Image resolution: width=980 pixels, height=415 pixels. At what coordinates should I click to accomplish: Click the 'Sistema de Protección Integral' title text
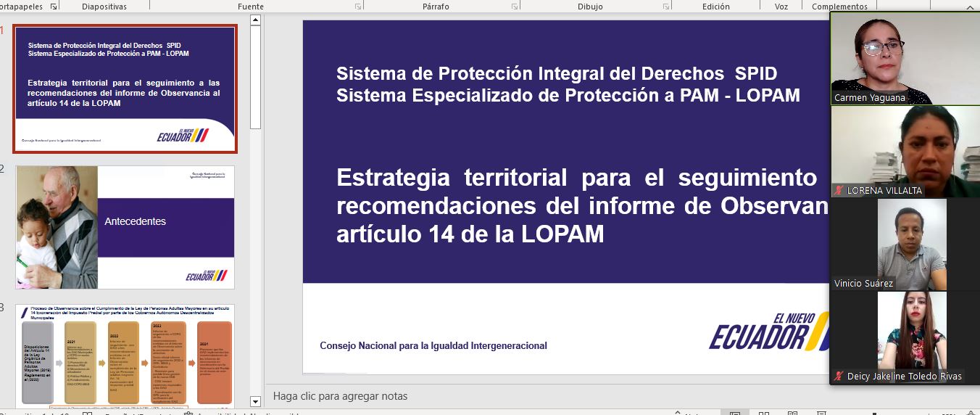pos(556,73)
